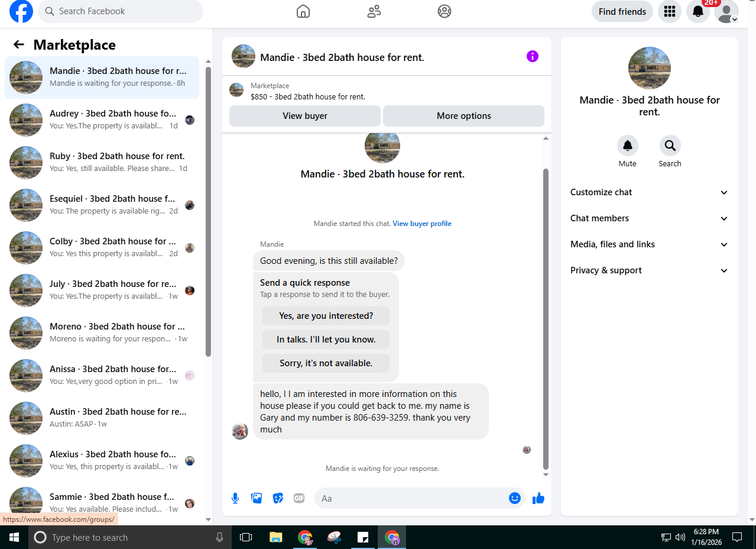Attach a photo using the image icon

click(x=257, y=498)
